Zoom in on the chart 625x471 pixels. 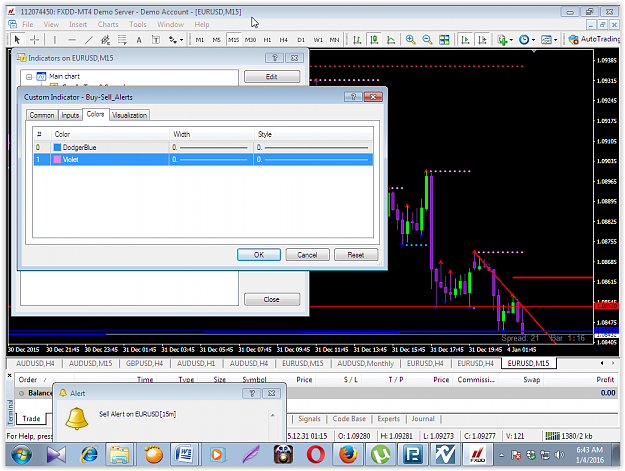(x=410, y=39)
